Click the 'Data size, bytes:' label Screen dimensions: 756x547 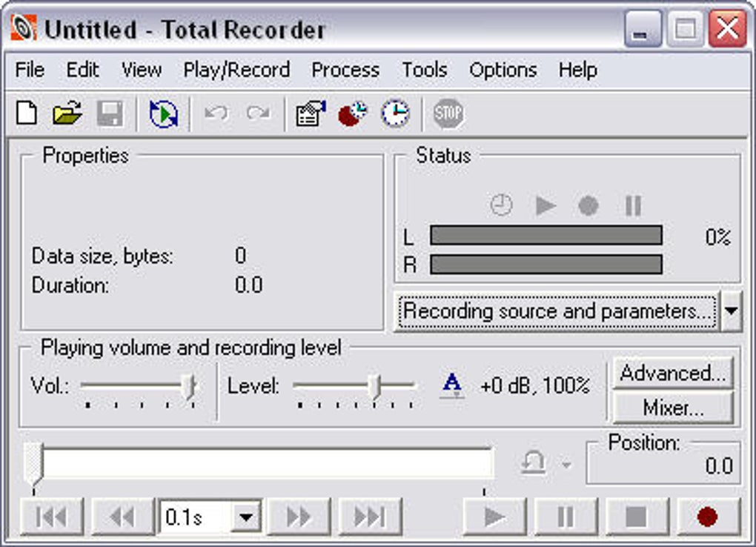point(102,256)
